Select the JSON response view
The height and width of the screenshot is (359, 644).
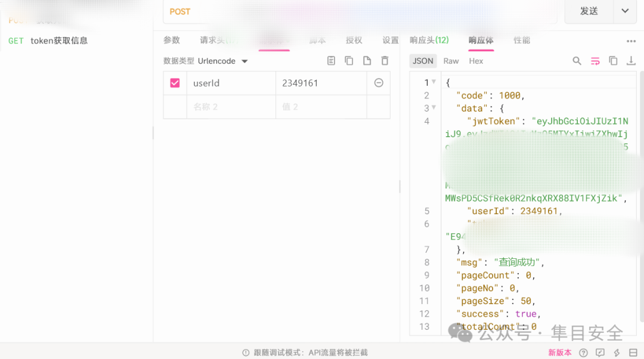coord(423,61)
